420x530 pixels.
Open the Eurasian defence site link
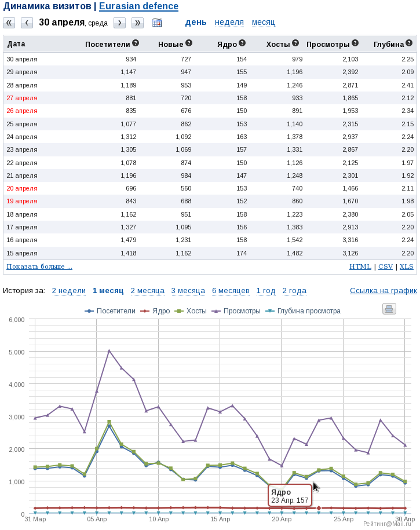pyautogui.click(x=138, y=6)
